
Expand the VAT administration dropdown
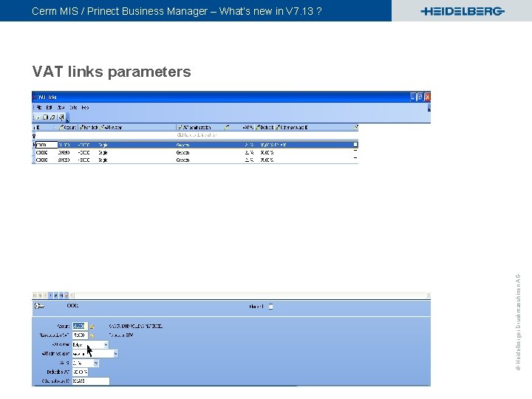[116, 354]
